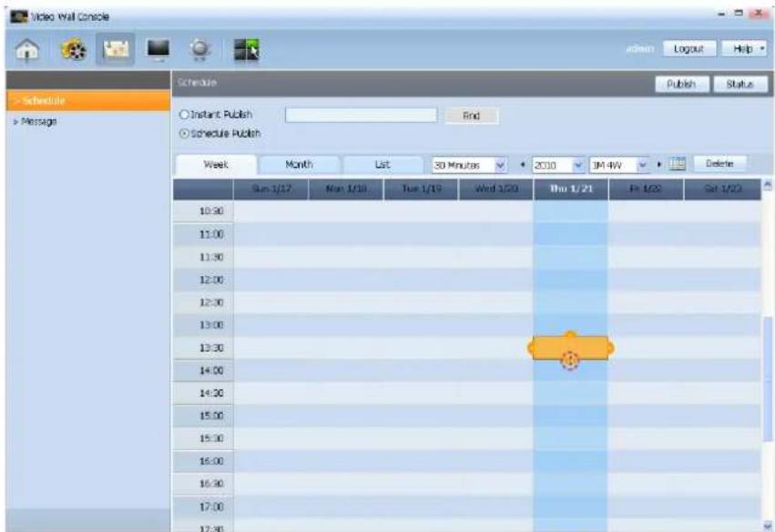Go to previous period arrow before 2010

coord(523,165)
